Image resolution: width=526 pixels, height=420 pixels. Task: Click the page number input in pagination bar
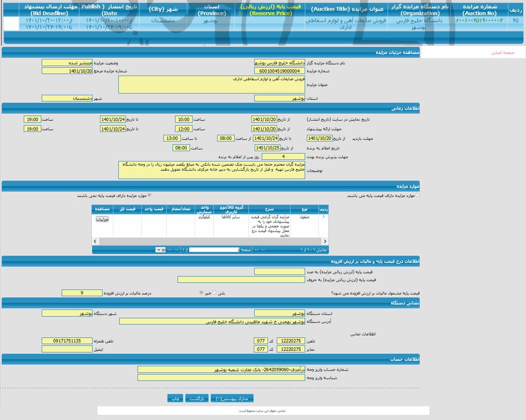pos(214,250)
